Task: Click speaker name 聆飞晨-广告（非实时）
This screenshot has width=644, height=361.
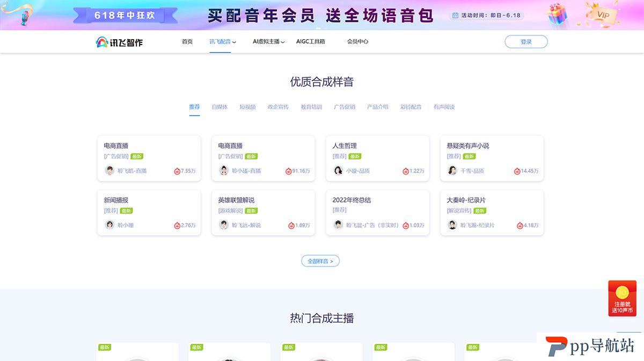Action: point(372,225)
